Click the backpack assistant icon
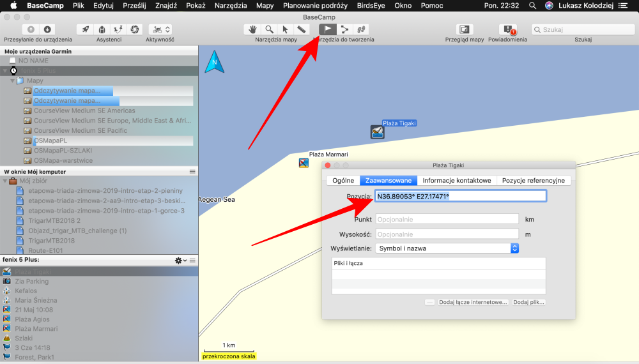The height and width of the screenshot is (364, 639). click(x=102, y=29)
